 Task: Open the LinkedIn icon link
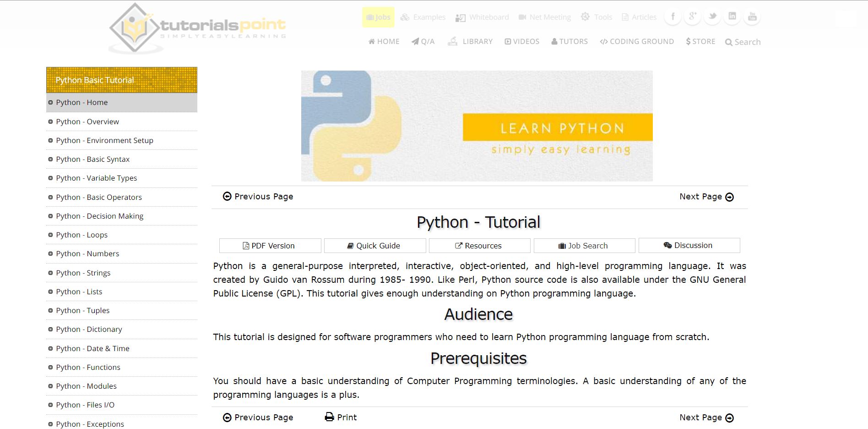732,17
